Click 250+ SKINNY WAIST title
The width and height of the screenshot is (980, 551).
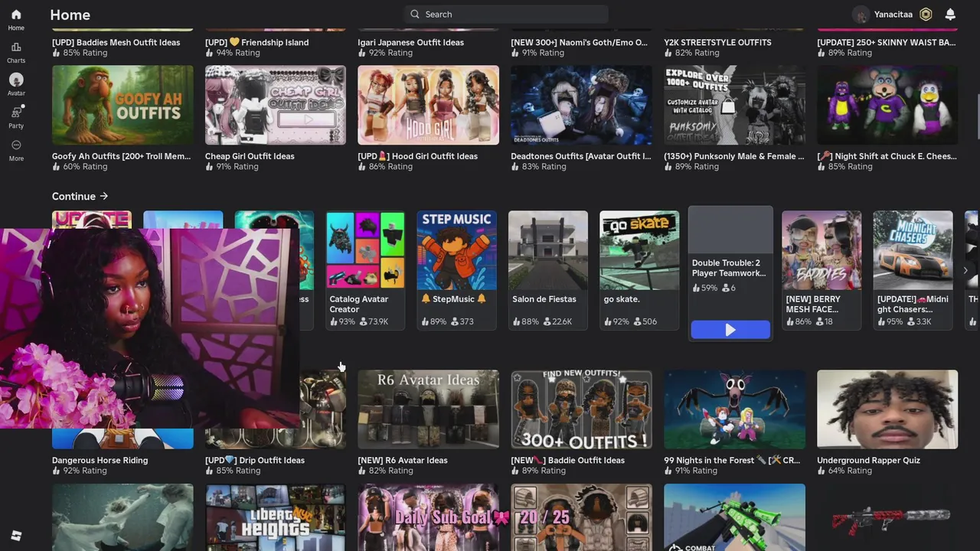[x=887, y=42]
